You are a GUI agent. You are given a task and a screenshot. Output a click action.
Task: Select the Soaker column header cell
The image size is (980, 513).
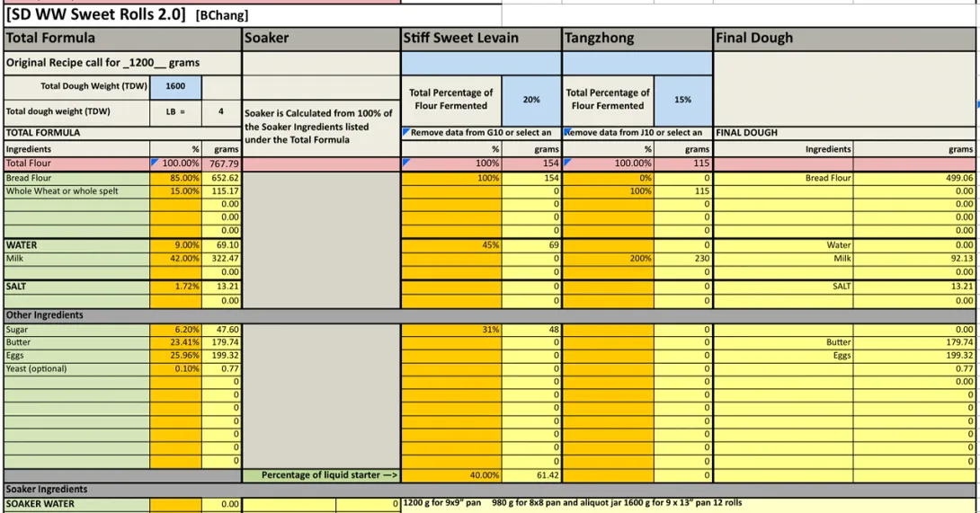tap(321, 39)
